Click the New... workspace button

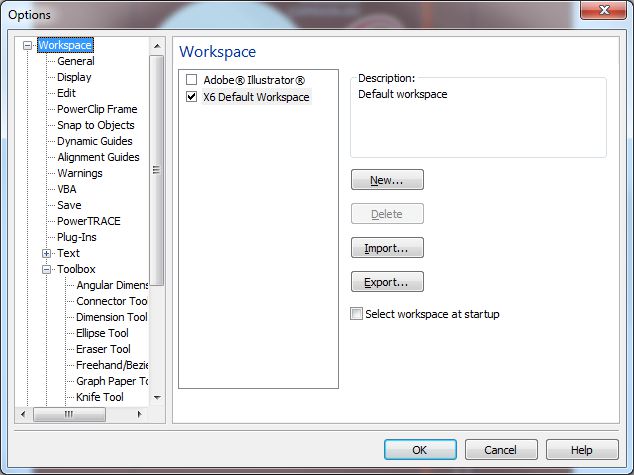coord(387,179)
